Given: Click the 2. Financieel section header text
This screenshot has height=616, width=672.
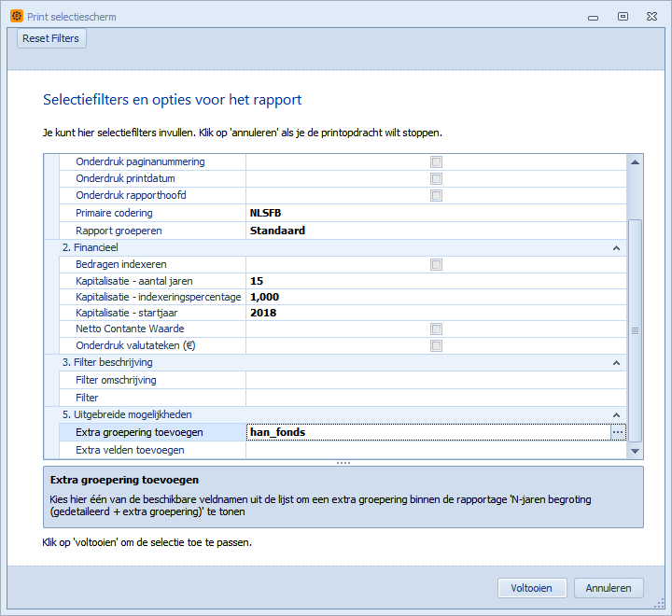Looking at the screenshot, I should (90, 247).
